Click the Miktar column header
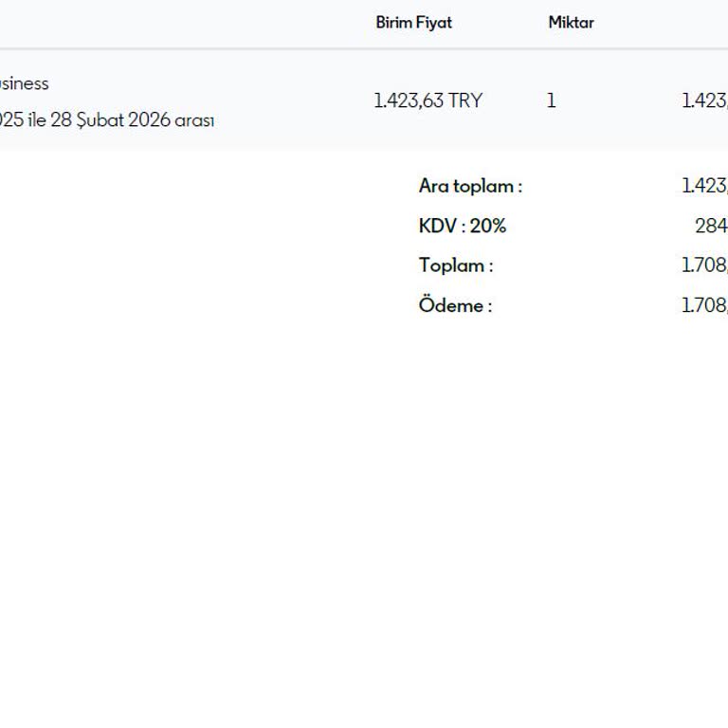The image size is (728, 728). pyautogui.click(x=571, y=23)
